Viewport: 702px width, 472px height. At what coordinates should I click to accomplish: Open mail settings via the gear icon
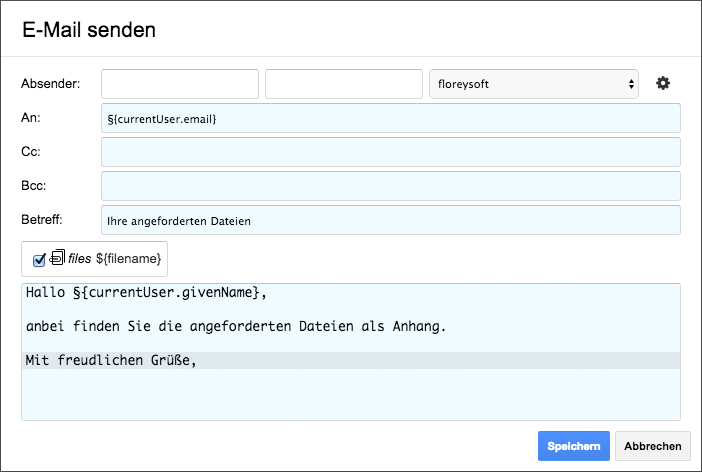[663, 83]
